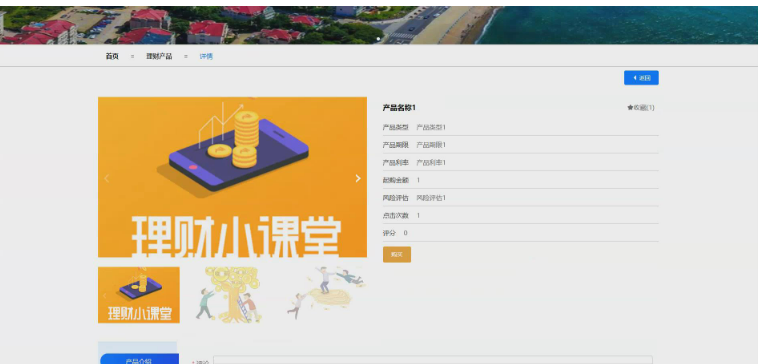This screenshot has height=364, width=758.
Task: Show previous image with left carousel arrow
Action: [x=106, y=178]
